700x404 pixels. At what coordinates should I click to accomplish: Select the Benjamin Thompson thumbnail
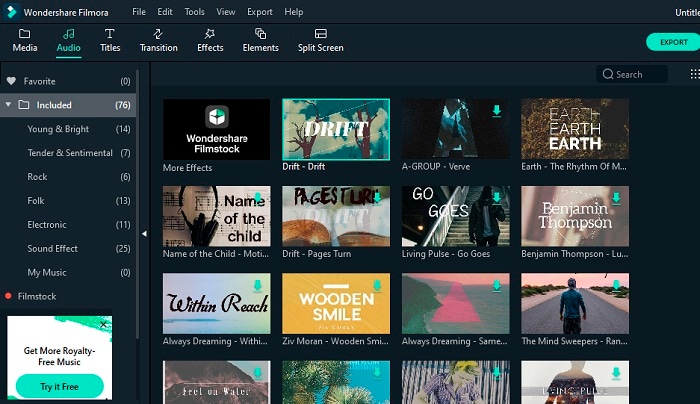click(575, 216)
